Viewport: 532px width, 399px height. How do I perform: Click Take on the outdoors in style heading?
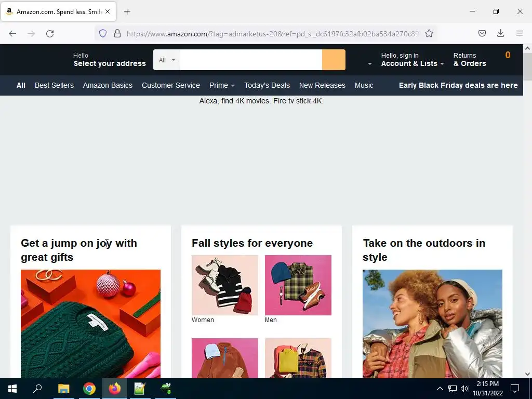coord(424,250)
